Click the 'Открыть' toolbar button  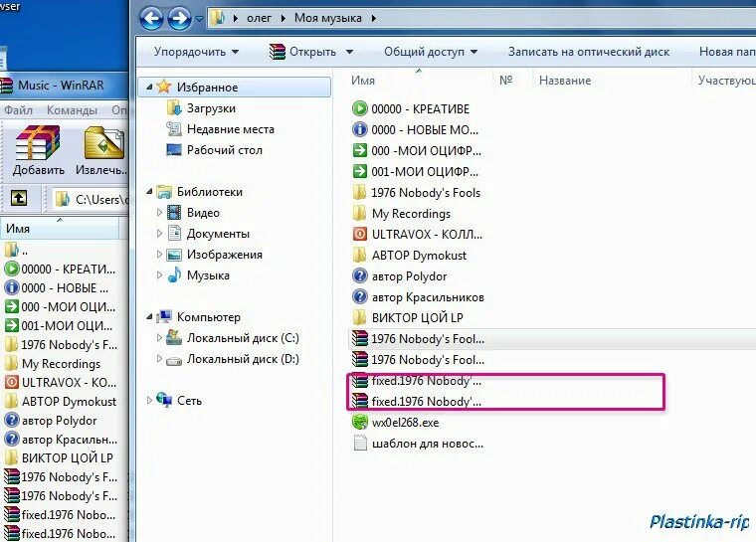coord(303,52)
